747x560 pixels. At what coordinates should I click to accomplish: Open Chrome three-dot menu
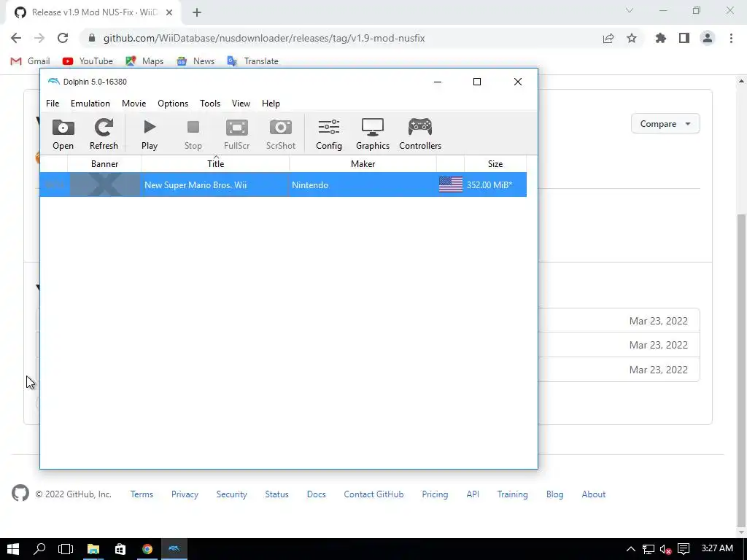pos(731,38)
